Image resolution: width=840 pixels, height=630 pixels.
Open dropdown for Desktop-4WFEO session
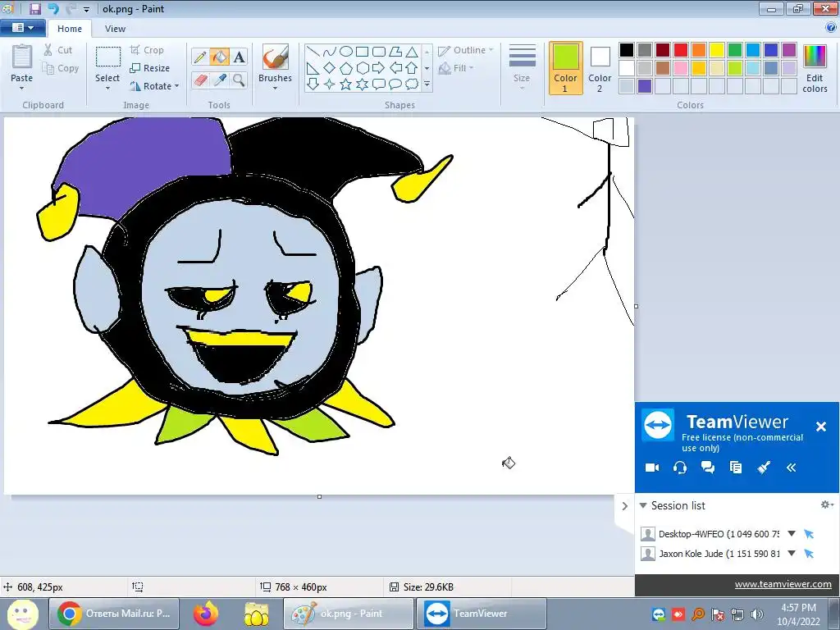pyautogui.click(x=792, y=533)
